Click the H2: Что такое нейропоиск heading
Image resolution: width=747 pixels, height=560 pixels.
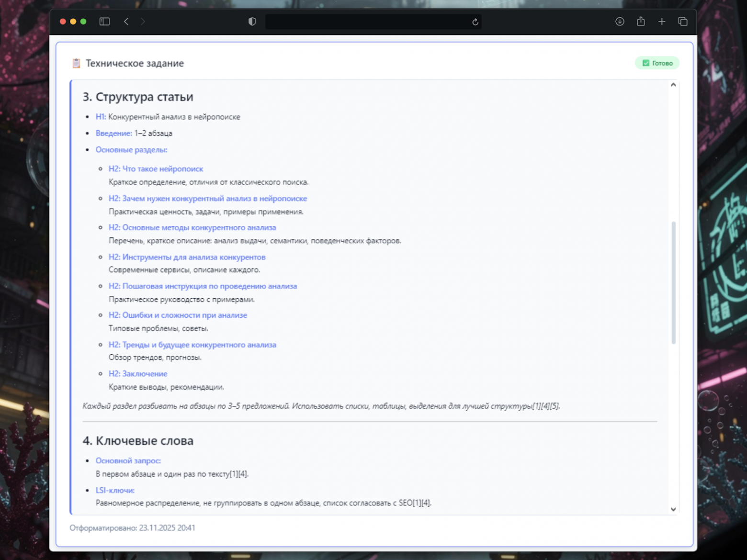coord(156,169)
